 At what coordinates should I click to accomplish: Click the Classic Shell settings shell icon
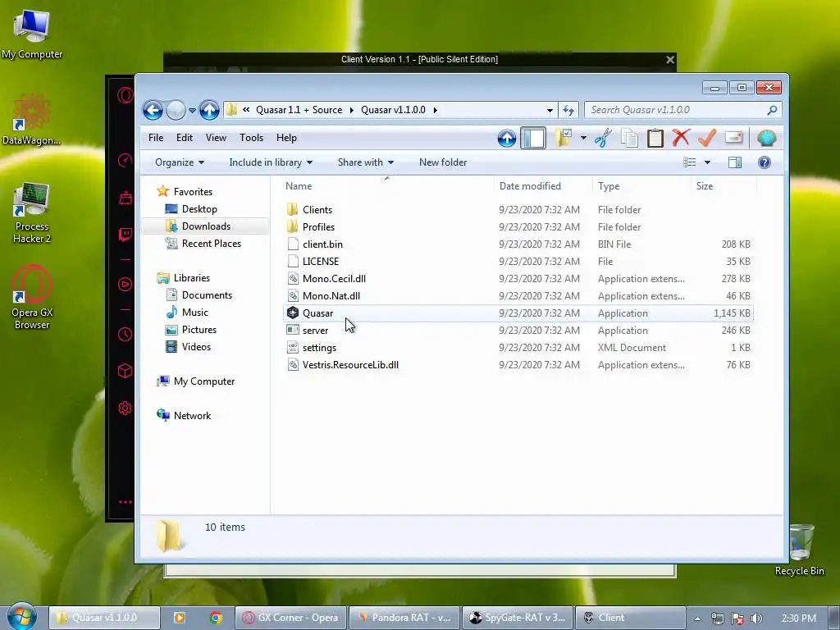[767, 138]
